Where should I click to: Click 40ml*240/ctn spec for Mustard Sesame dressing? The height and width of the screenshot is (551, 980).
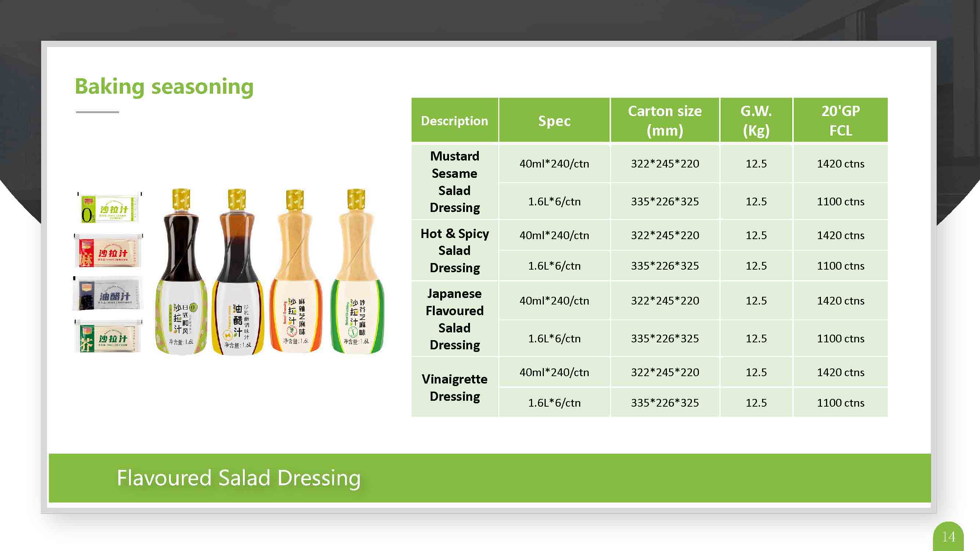pyautogui.click(x=554, y=163)
